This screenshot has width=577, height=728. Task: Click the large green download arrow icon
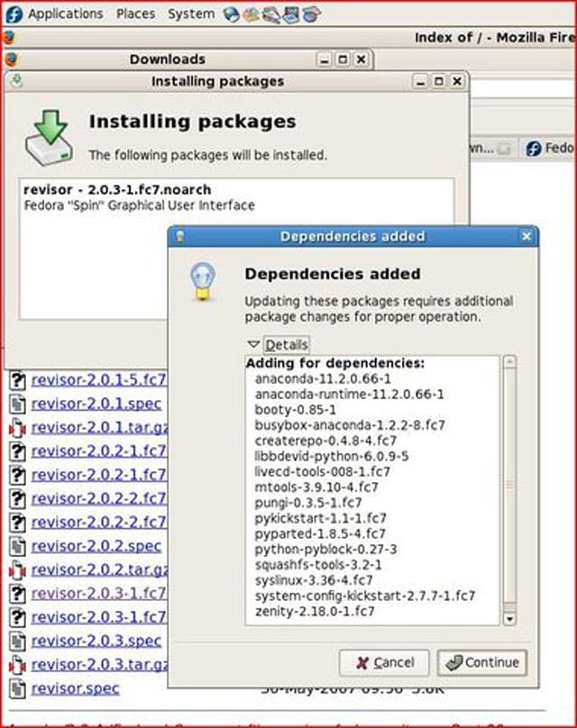tap(50, 138)
